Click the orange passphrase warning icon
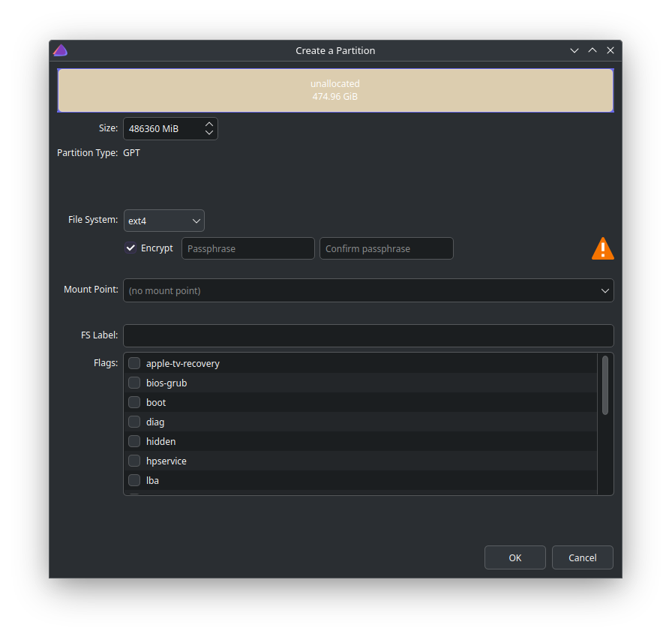The height and width of the screenshot is (637, 672). [602, 248]
